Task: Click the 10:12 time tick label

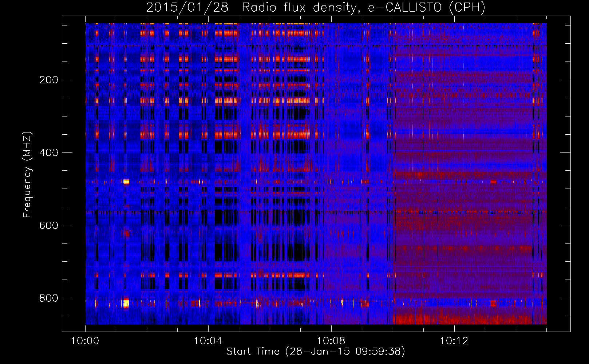Action: 454,341
